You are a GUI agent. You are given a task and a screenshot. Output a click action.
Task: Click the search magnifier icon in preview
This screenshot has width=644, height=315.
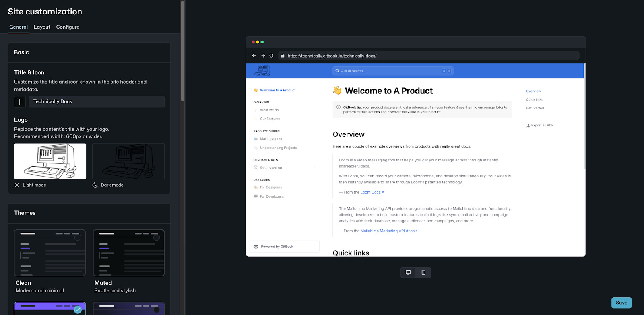coord(337,71)
